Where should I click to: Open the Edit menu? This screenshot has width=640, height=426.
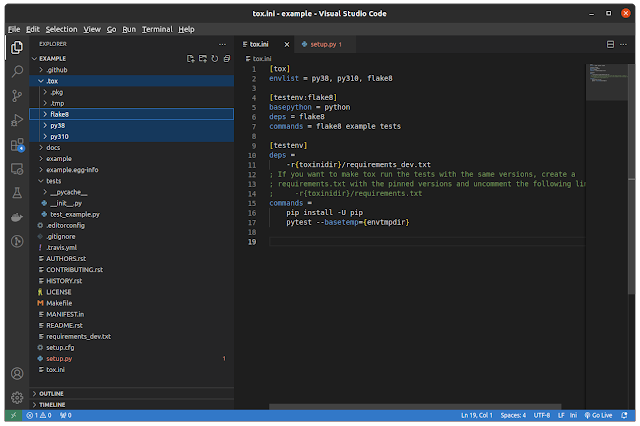pyautogui.click(x=33, y=29)
